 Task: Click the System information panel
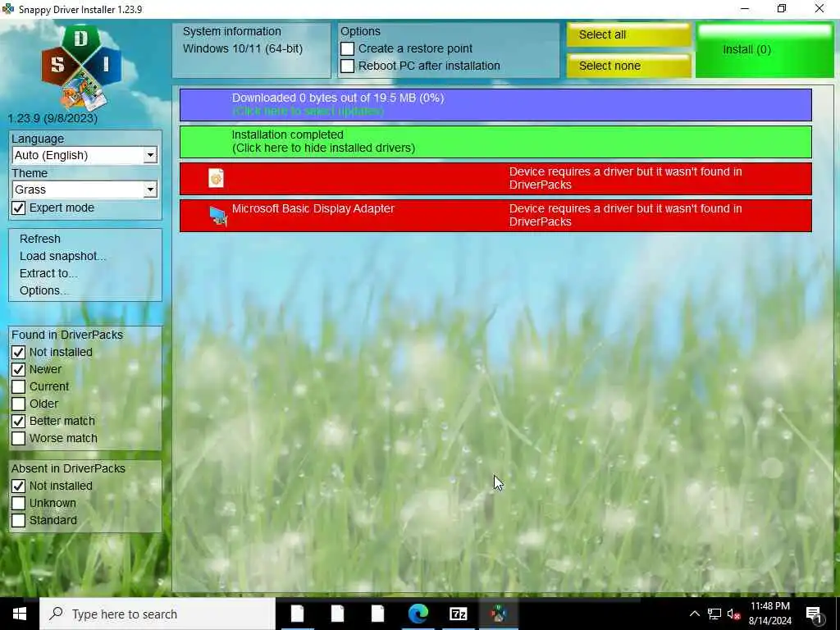coord(251,50)
